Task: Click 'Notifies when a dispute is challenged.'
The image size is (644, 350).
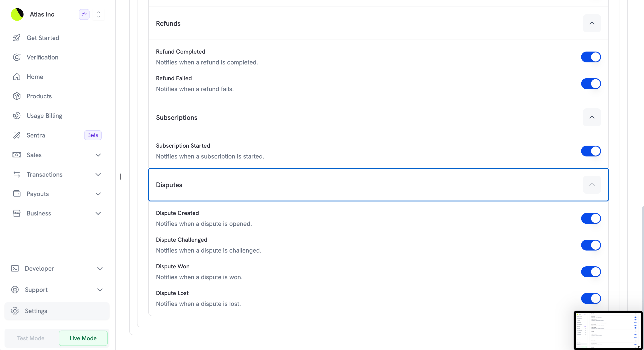Action: click(209, 251)
